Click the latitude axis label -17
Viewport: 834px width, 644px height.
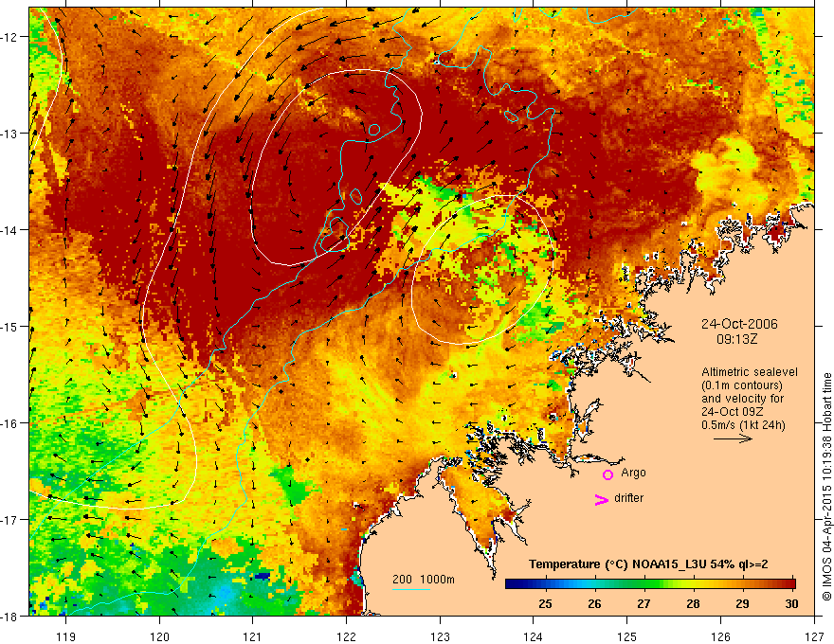pyautogui.click(x=9, y=519)
